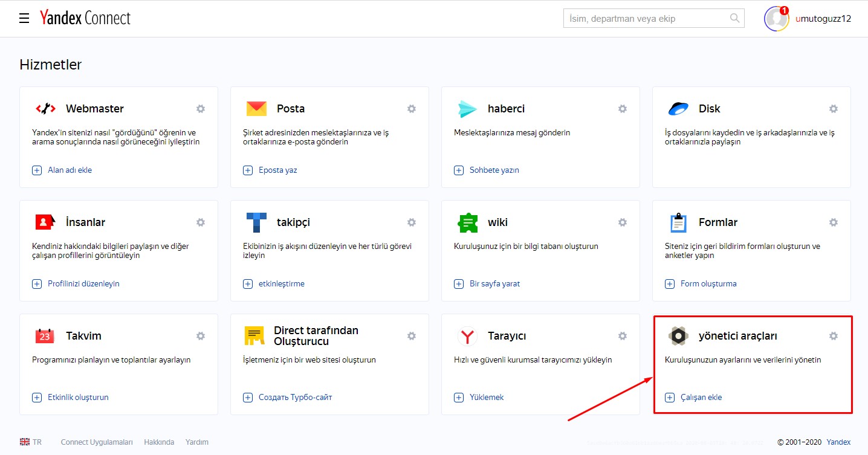
Task: Click the Etkinlik oluşturun link
Action: tap(78, 398)
